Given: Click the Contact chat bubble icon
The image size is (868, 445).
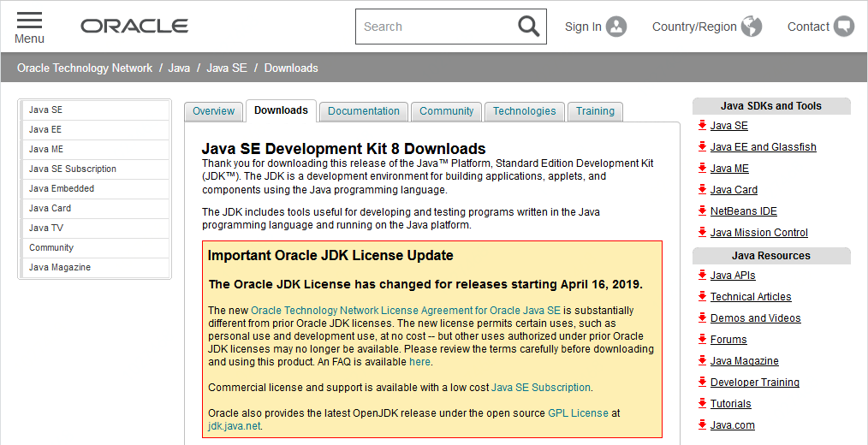Looking at the screenshot, I should click(844, 27).
